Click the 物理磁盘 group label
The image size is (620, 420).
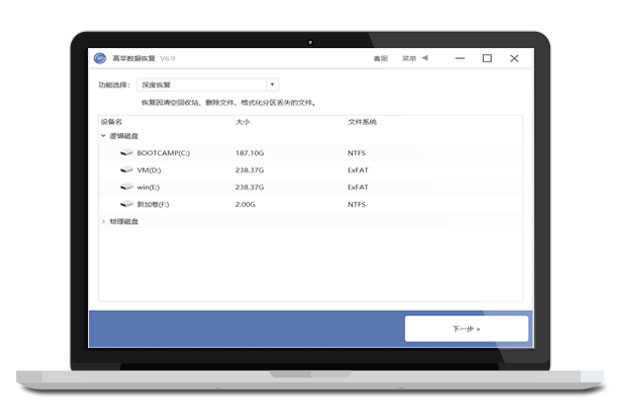124,221
